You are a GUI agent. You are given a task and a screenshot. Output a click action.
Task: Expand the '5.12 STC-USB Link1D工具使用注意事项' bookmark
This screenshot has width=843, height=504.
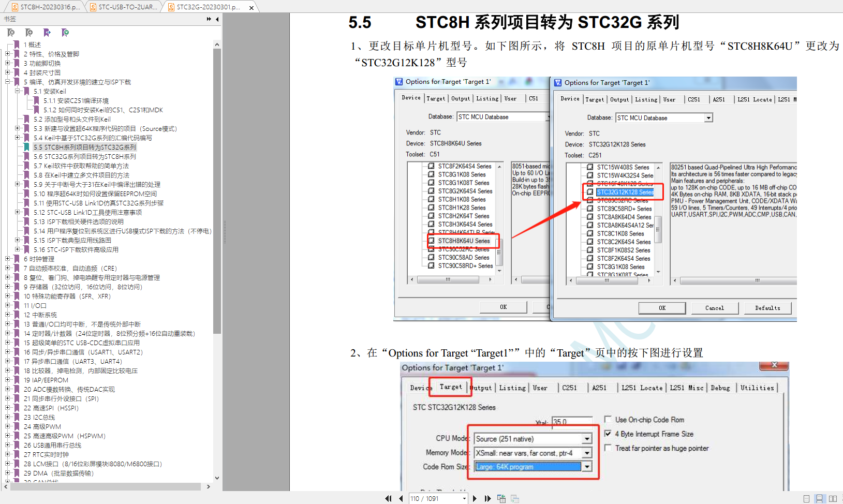[18, 212]
